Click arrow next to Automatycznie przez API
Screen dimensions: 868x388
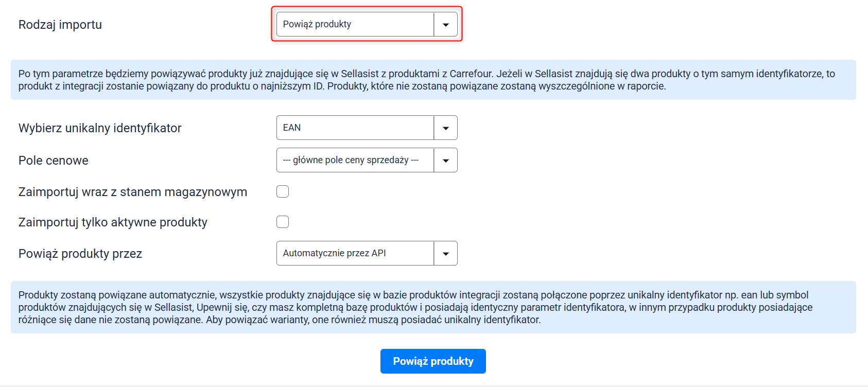tap(445, 254)
